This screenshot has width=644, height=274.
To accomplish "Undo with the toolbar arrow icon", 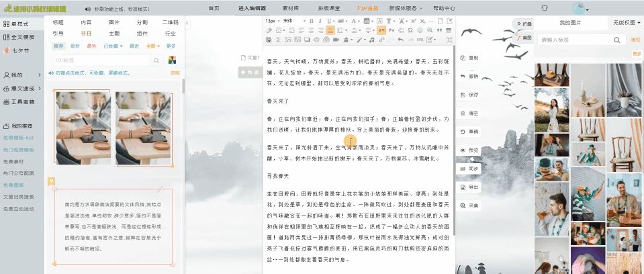I will coord(401,40).
